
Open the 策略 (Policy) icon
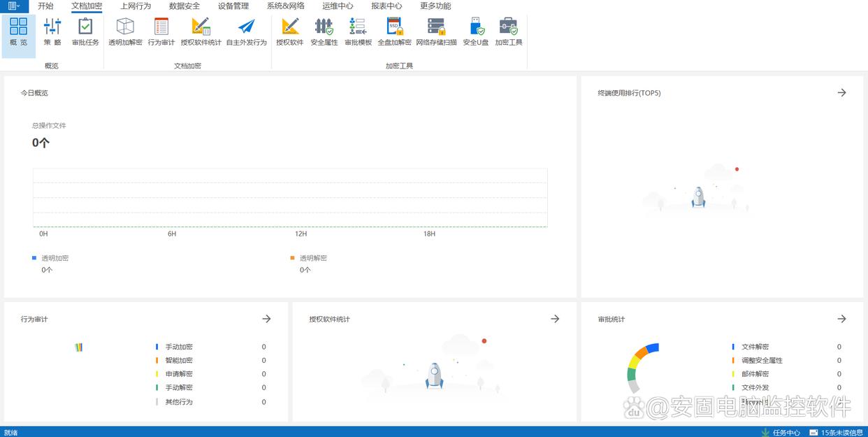pyautogui.click(x=52, y=31)
